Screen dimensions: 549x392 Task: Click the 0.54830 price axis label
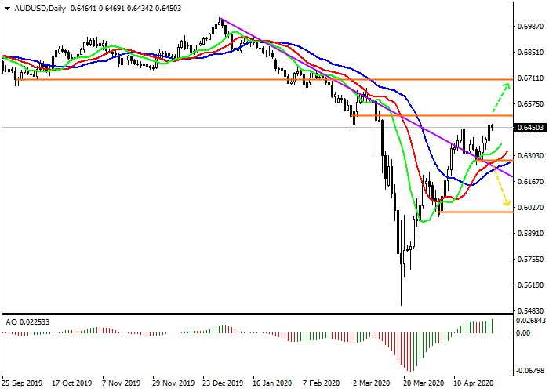pos(531,310)
